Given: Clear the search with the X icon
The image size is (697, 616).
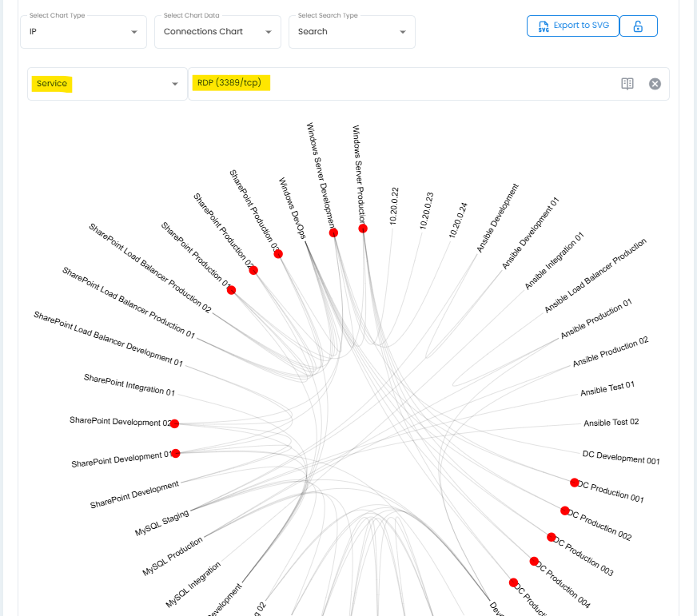Looking at the screenshot, I should [655, 84].
